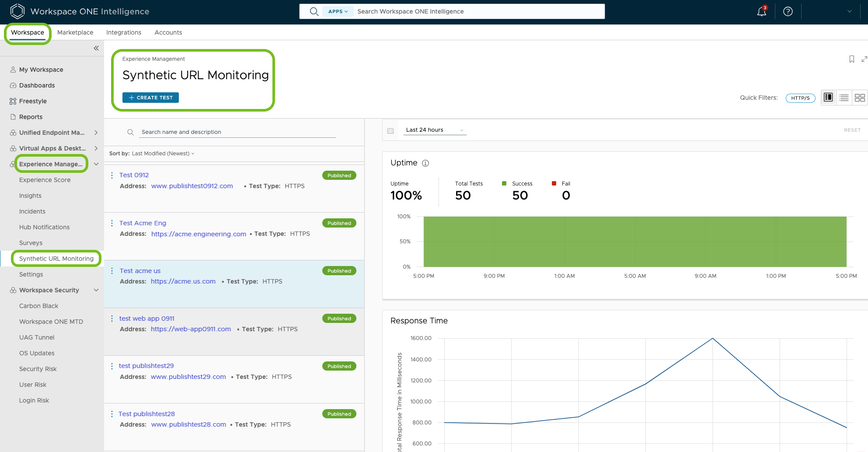
Task: Open the test web app 0911 link
Action: [146, 319]
